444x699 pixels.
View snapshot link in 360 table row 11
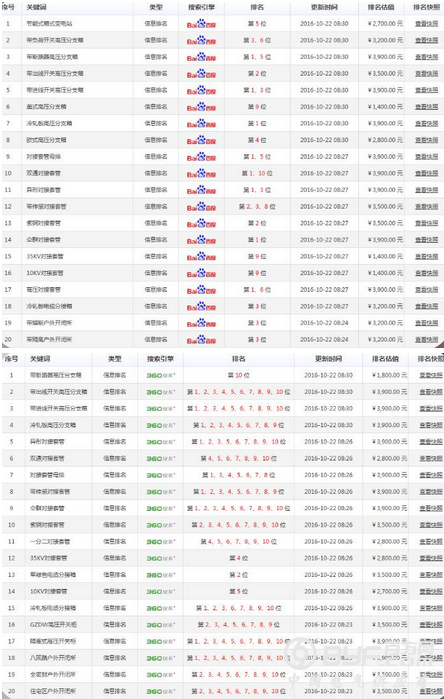(x=431, y=542)
